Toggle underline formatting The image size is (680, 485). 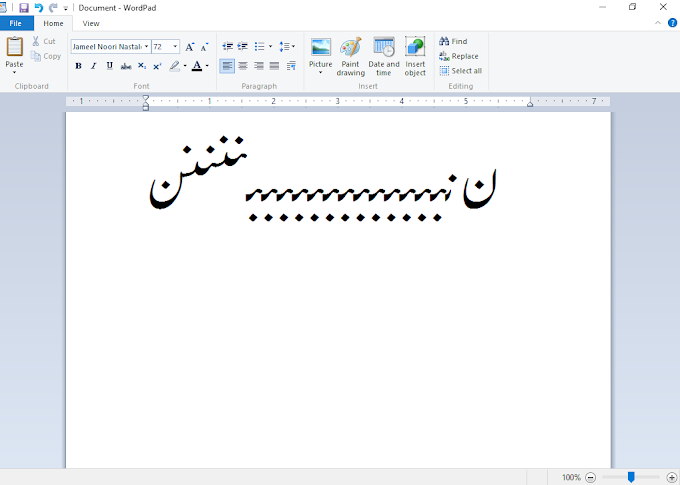click(x=110, y=66)
